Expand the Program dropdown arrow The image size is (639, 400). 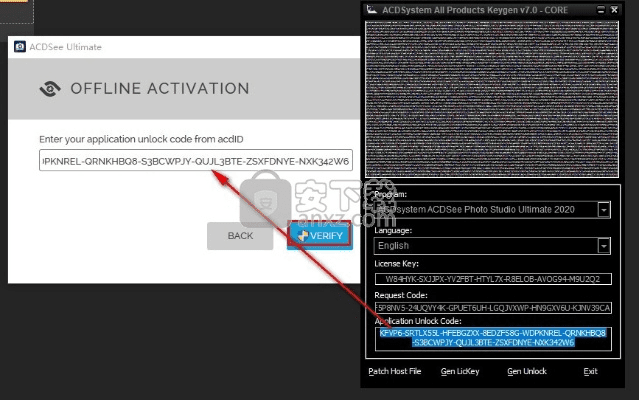[604, 210]
